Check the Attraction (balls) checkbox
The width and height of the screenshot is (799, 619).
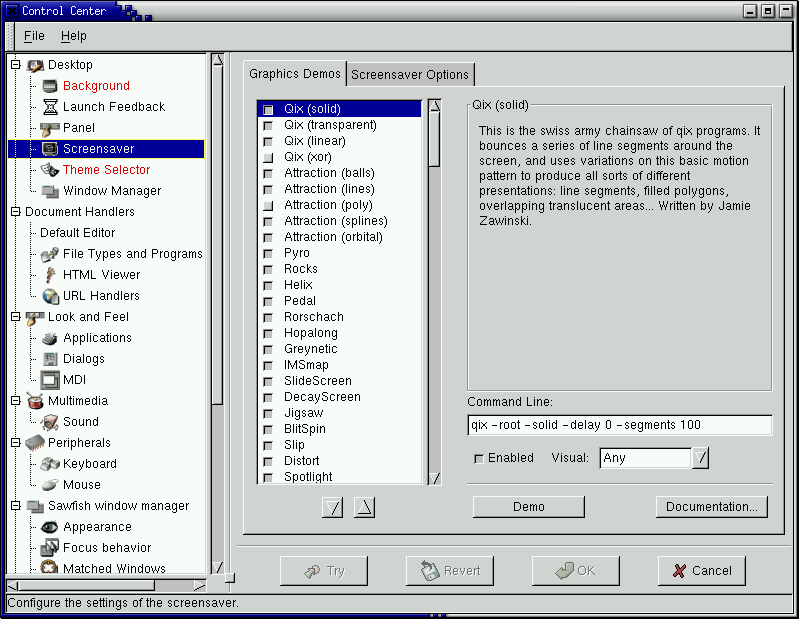tap(268, 174)
